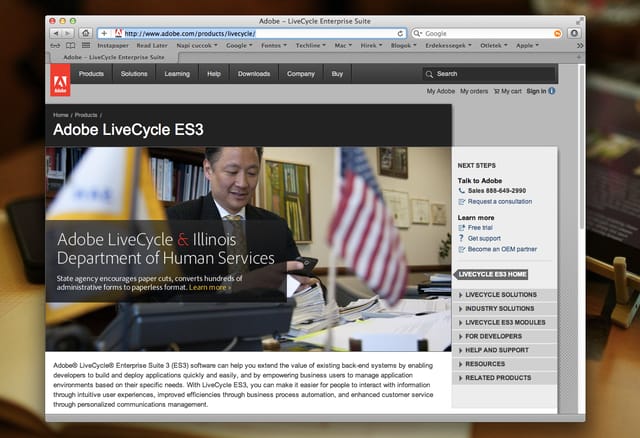Viewport: 640px width, 438px height.
Task: Open the Downloads navigation menu
Action: point(254,74)
